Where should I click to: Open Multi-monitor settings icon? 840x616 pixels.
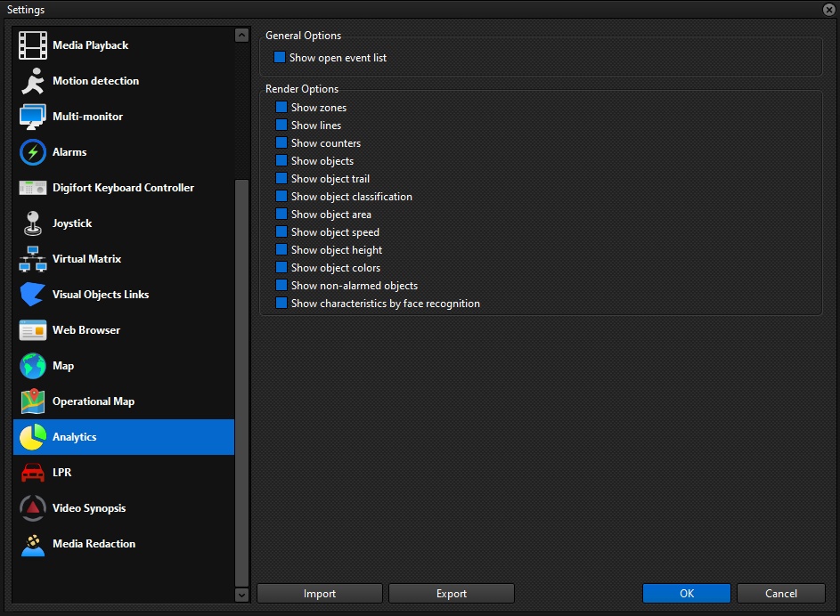pos(33,117)
